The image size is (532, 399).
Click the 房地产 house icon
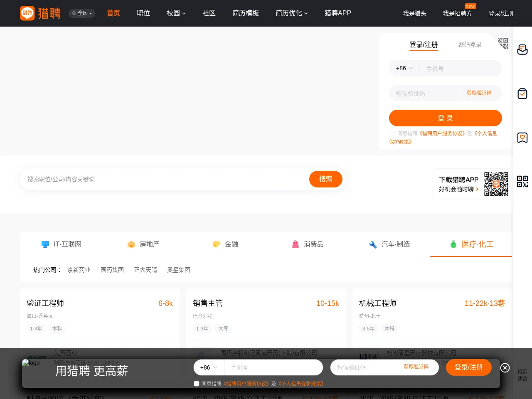click(x=131, y=244)
